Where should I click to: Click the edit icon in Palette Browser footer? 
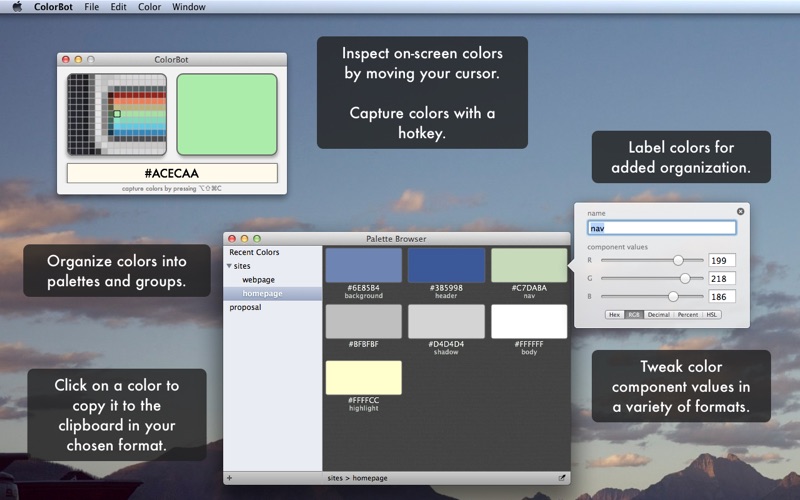click(x=562, y=478)
